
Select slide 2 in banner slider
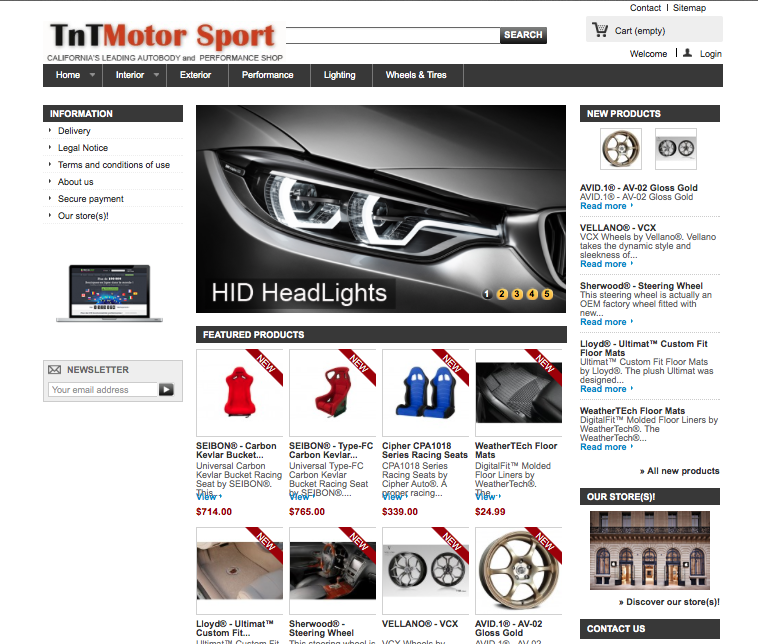[x=502, y=293]
